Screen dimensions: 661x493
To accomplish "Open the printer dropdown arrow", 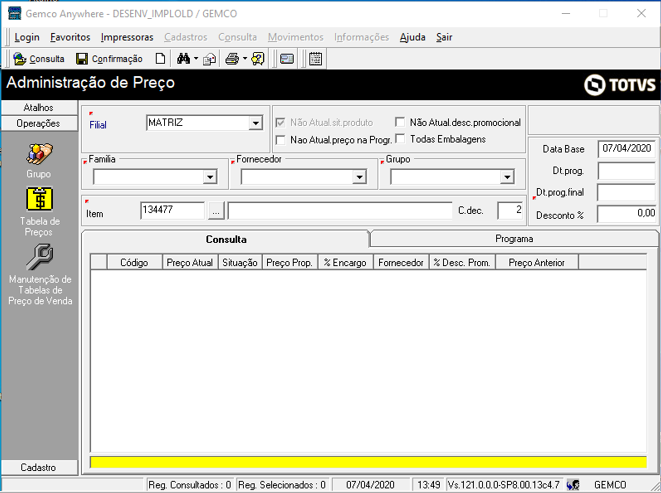I will pyautogui.click(x=245, y=59).
